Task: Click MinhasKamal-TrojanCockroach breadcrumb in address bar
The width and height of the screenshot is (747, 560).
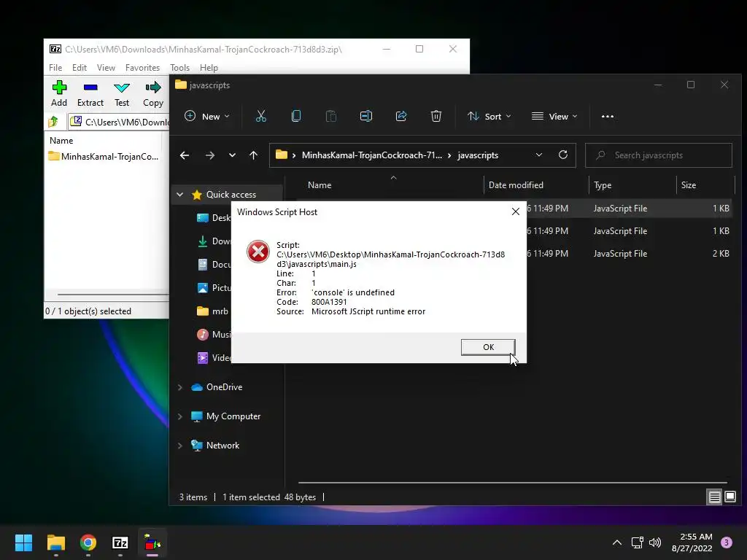Action: point(371,155)
